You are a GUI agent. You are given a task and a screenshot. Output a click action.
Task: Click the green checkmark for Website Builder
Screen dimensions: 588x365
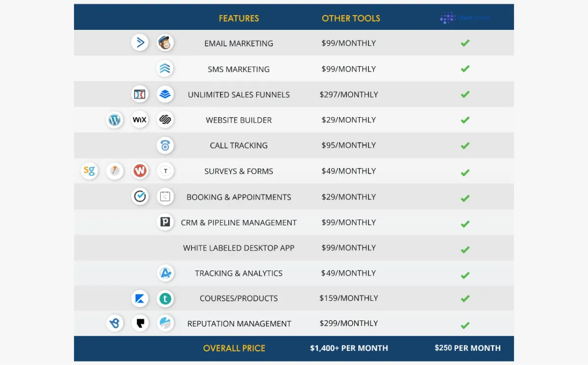point(465,120)
